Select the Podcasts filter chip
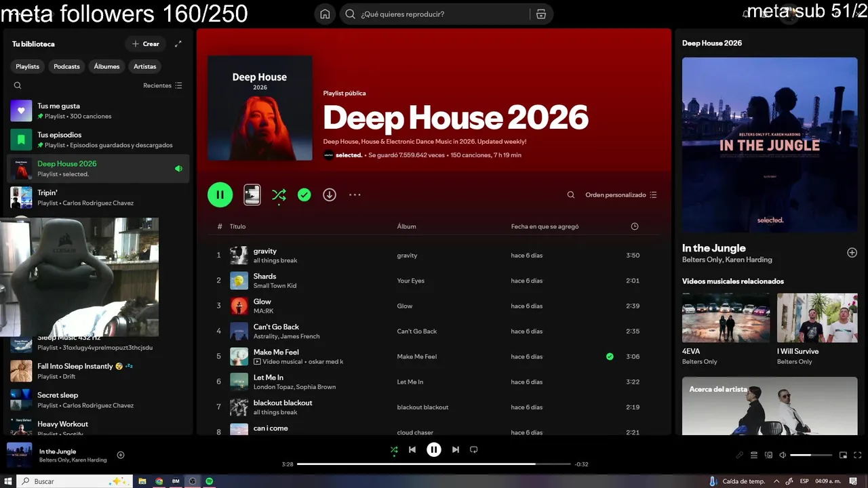The image size is (868, 488). pyautogui.click(x=66, y=66)
